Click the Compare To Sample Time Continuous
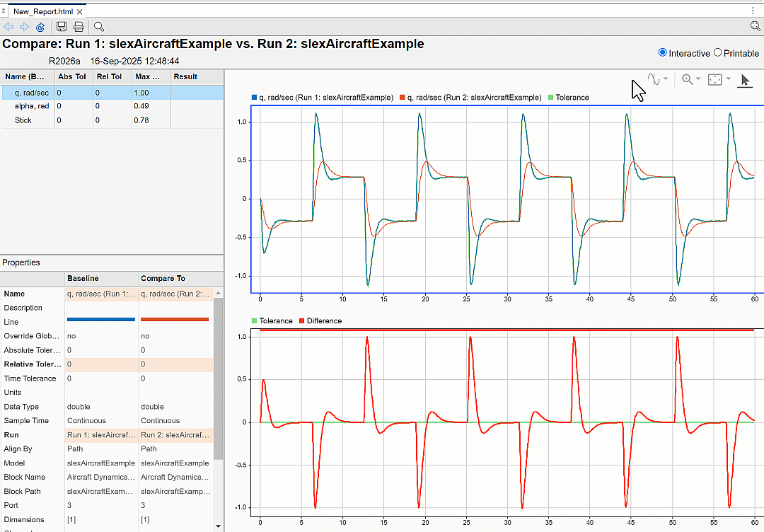Viewport: 764px width, 532px height. pos(161,421)
